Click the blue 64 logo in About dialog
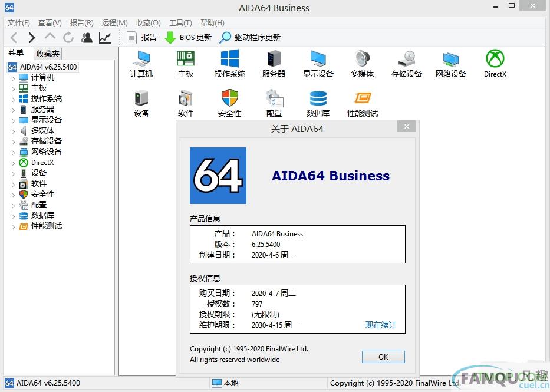Image resolution: width=550 pixels, height=392 pixels. [218, 176]
